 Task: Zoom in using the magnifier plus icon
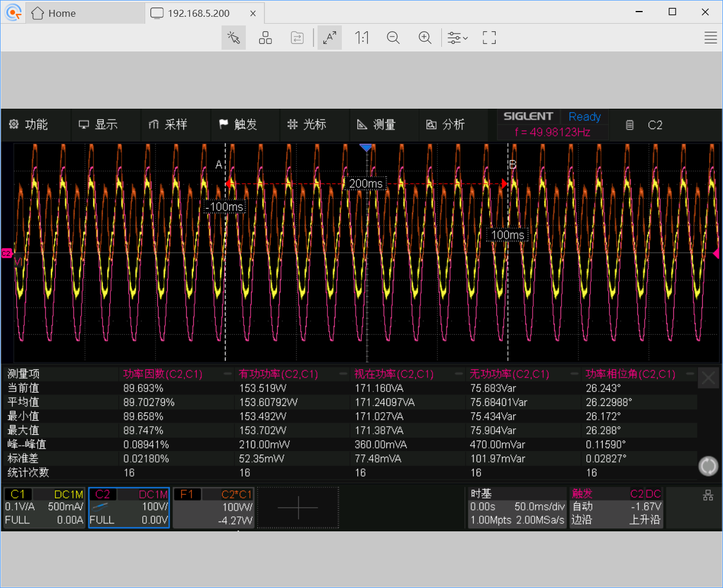tap(425, 38)
